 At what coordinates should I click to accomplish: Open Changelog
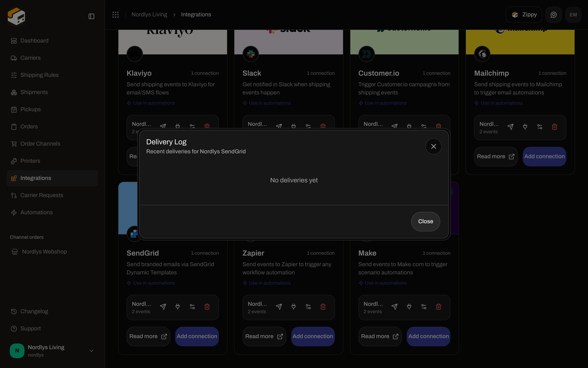pyautogui.click(x=52, y=311)
